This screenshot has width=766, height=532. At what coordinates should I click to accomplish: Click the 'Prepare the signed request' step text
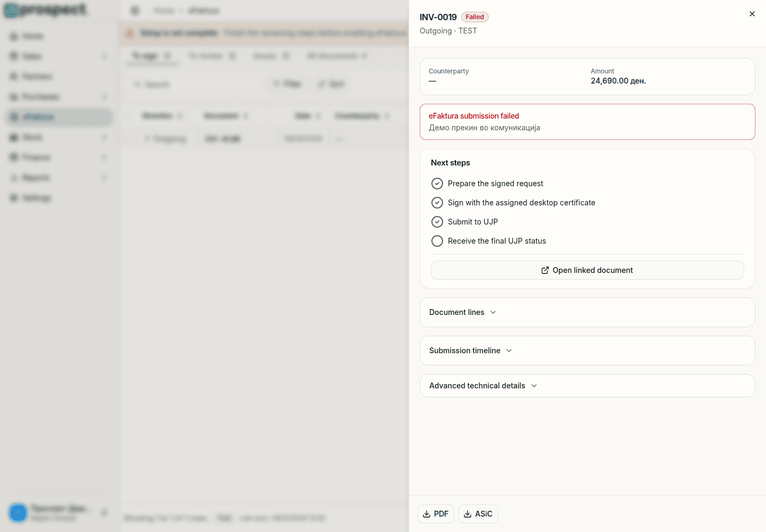click(x=496, y=184)
